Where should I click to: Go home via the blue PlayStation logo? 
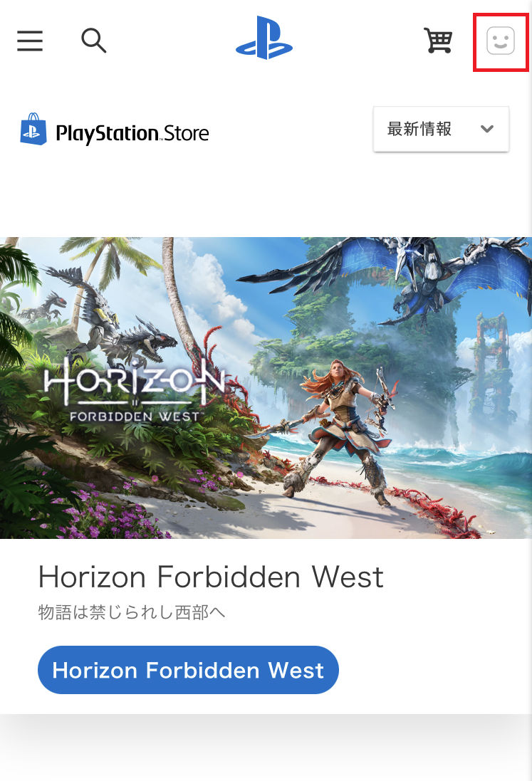point(264,38)
